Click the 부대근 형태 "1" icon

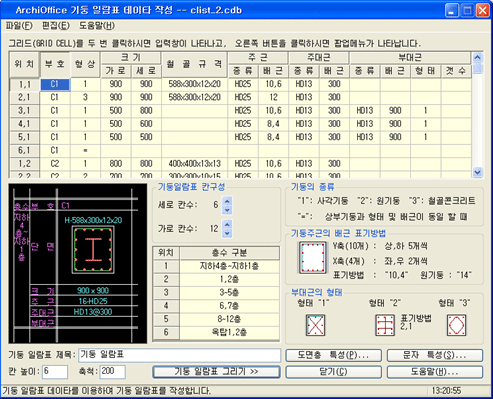(x=315, y=325)
